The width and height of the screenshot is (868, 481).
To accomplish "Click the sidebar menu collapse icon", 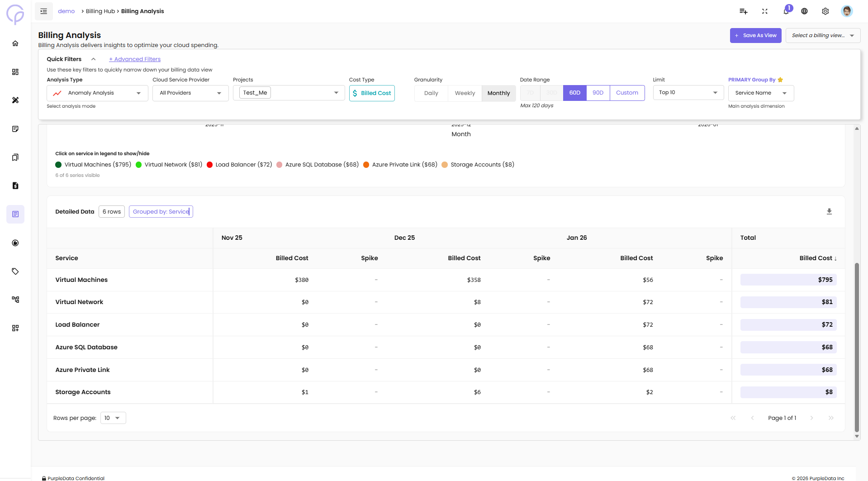I will coord(44,11).
